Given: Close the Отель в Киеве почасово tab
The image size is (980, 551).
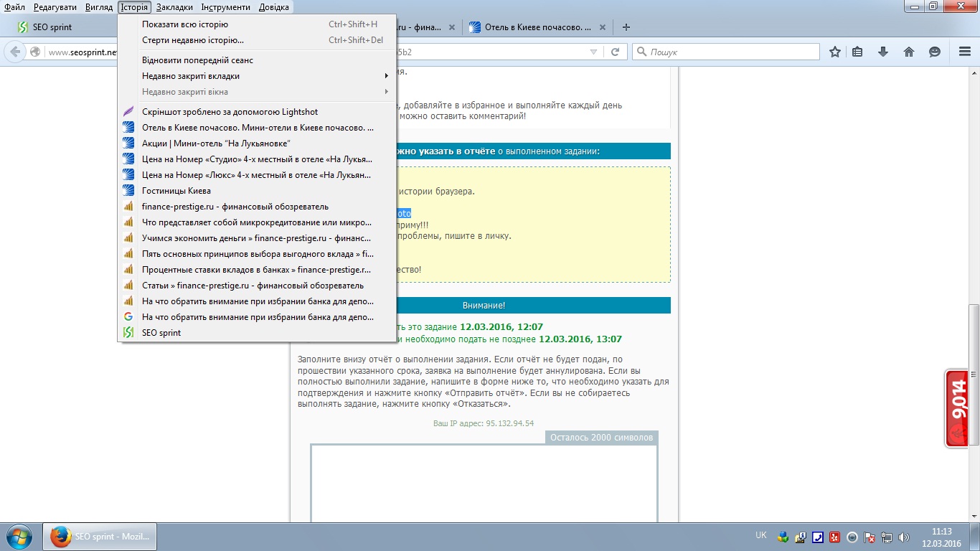Looking at the screenshot, I should [602, 27].
